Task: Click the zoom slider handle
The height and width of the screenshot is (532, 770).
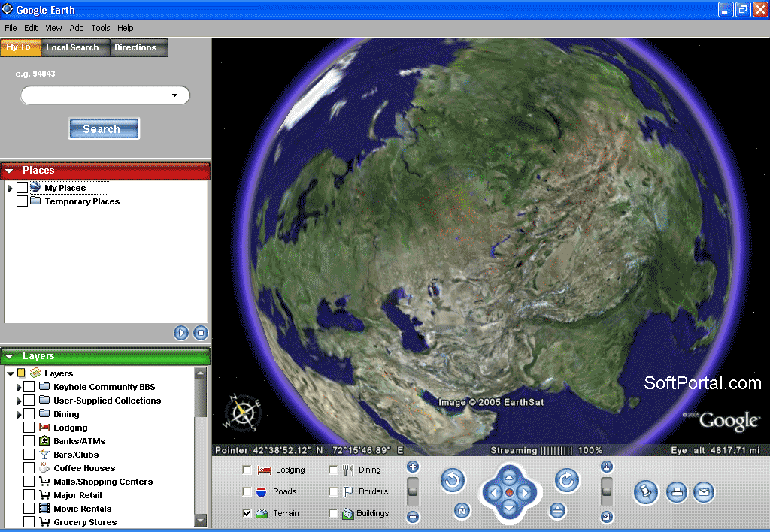Action: [x=413, y=492]
